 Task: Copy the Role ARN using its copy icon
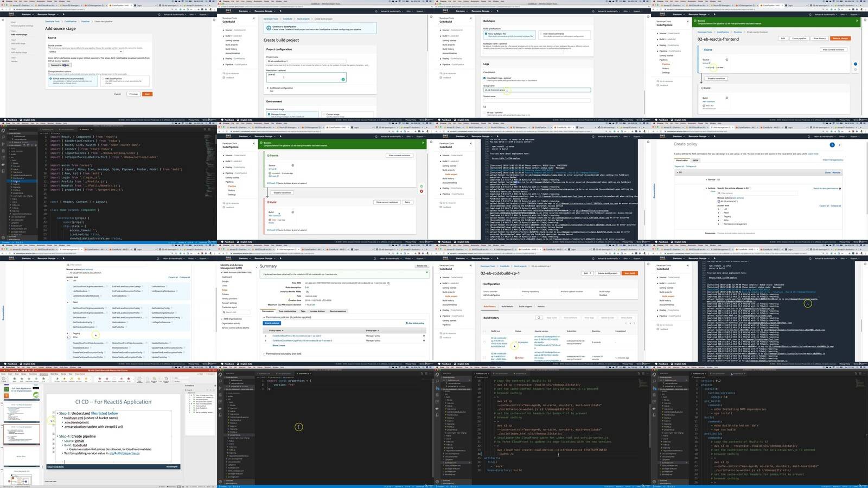(x=389, y=283)
